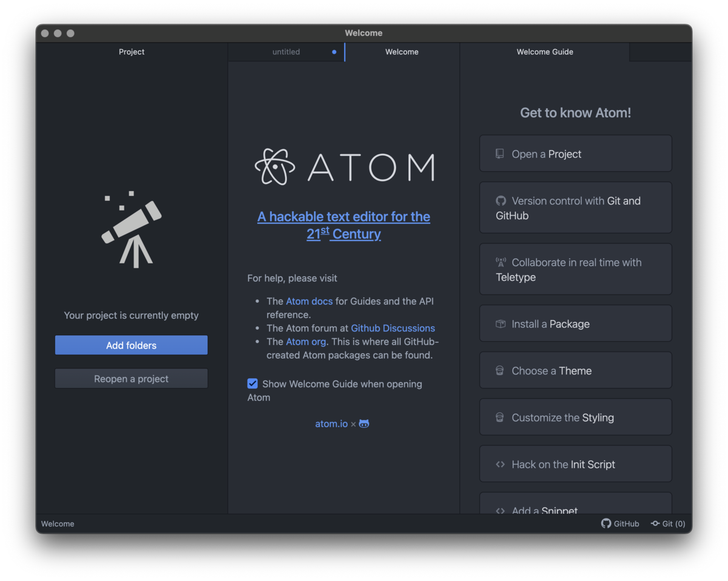Uncheck Show Welcome Guide when opening Atom
The width and height of the screenshot is (728, 581).
coord(252,384)
